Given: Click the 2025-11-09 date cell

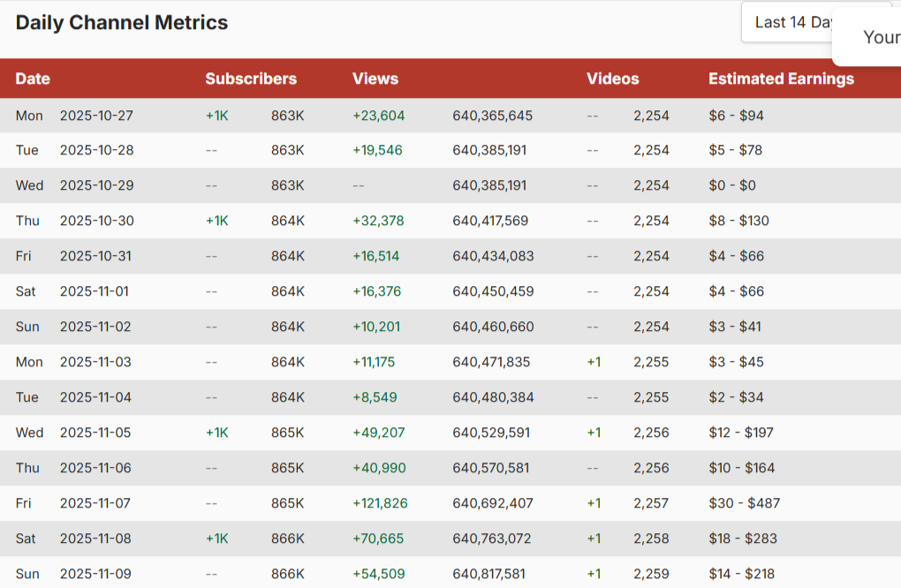Looking at the screenshot, I should coord(96,574).
